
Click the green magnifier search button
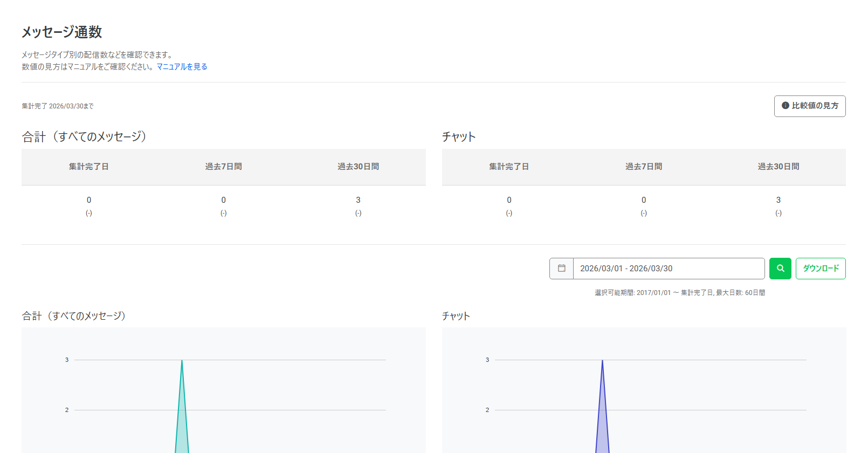(x=780, y=269)
